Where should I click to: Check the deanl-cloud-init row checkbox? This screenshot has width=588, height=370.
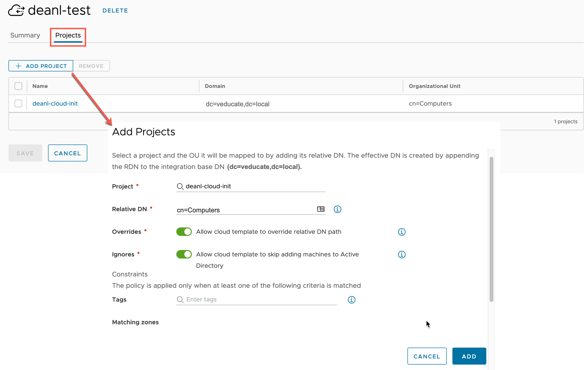pyautogui.click(x=18, y=103)
